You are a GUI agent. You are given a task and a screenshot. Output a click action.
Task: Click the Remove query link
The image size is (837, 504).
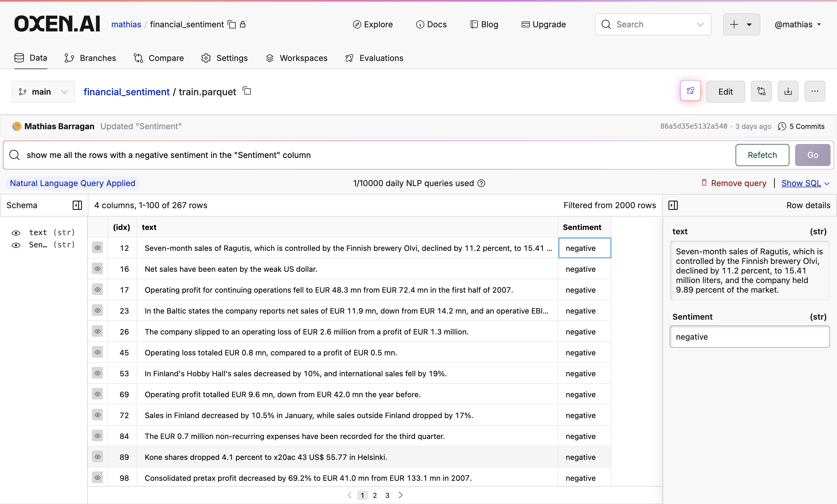tap(734, 183)
